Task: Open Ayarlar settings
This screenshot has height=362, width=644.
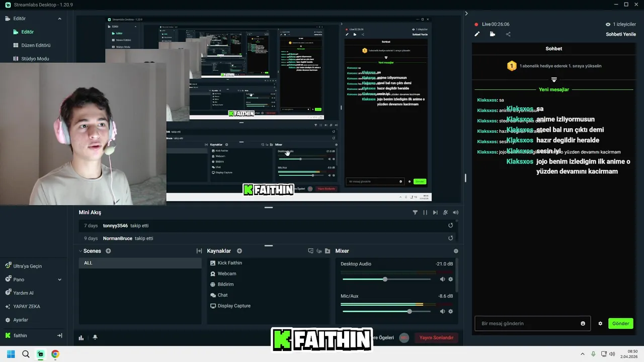Action: 21,320
